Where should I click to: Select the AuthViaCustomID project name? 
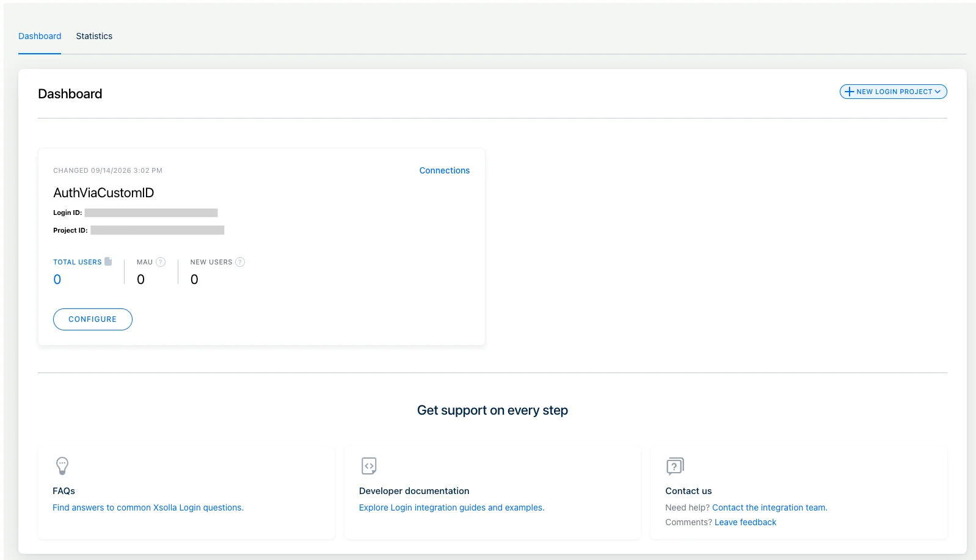pos(104,193)
